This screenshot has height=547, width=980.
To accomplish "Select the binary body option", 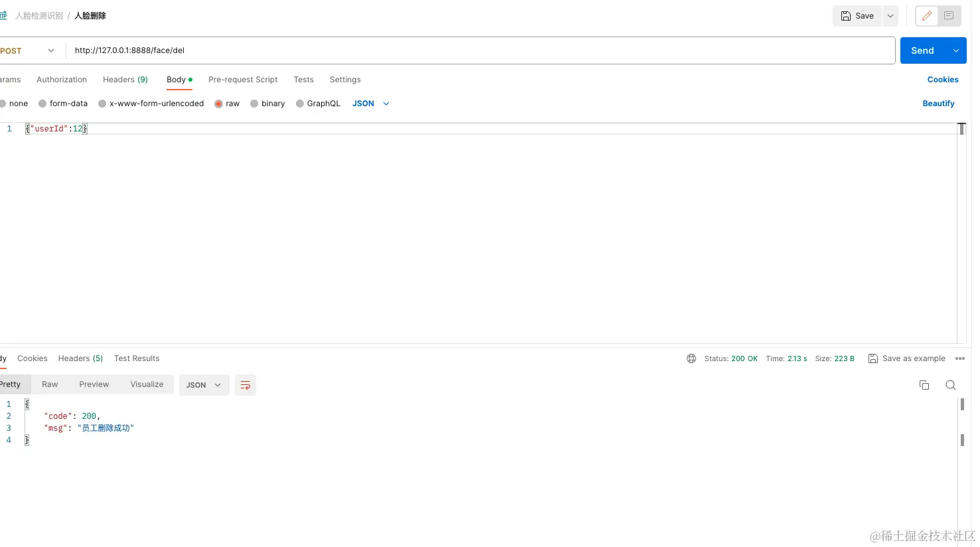I will point(267,104).
